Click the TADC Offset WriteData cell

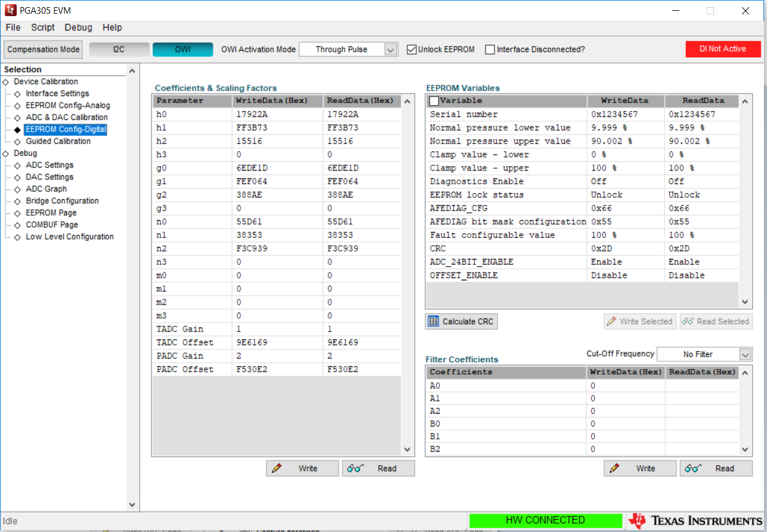click(278, 342)
